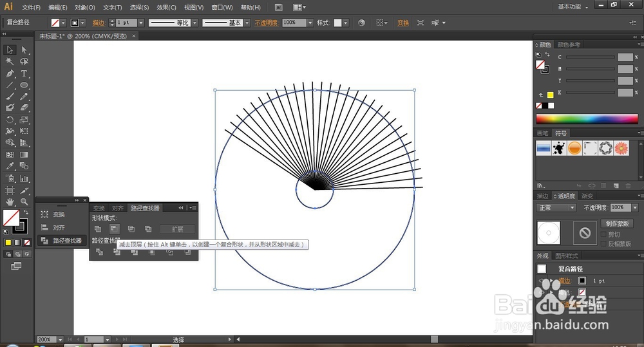Select the Ellipse tool
The image size is (644, 347).
tap(24, 85)
